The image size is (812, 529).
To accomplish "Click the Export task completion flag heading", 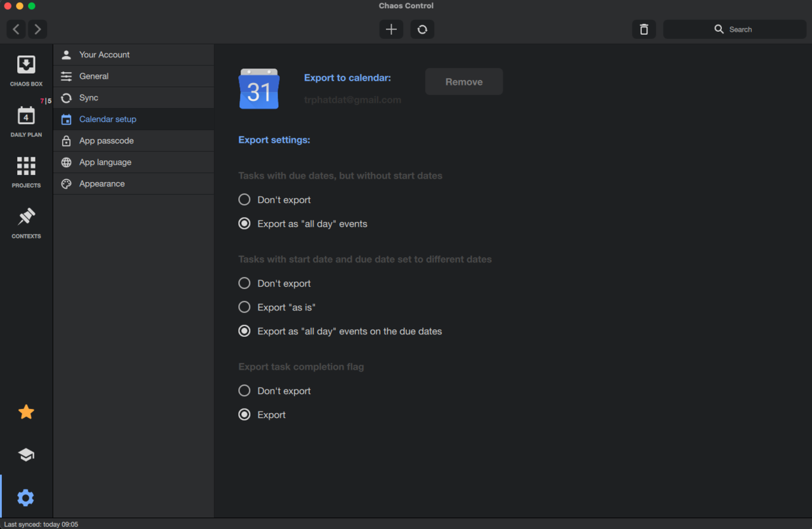I will tap(301, 367).
